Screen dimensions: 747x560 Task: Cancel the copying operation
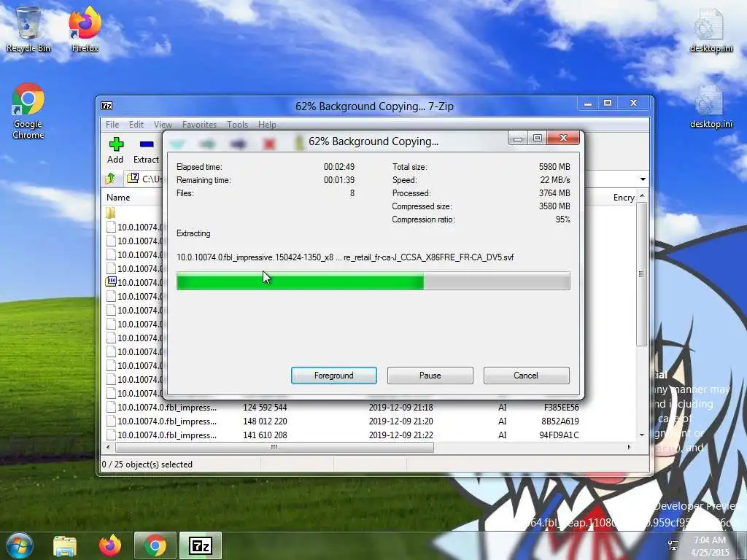click(526, 376)
